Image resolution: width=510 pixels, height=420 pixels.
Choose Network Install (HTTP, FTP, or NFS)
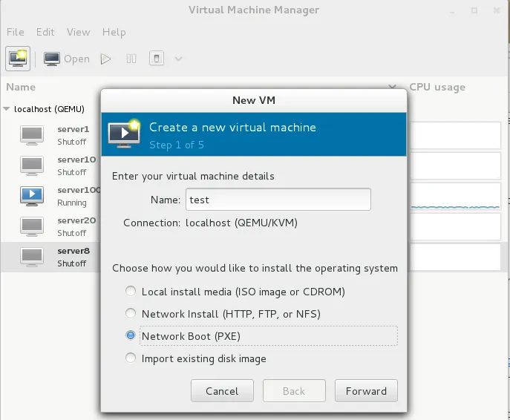click(x=223, y=314)
